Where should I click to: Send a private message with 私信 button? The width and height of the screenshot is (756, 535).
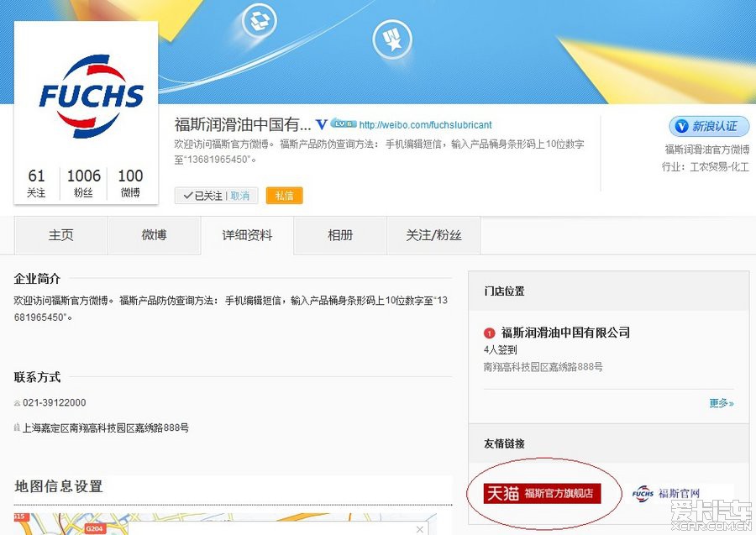284,196
